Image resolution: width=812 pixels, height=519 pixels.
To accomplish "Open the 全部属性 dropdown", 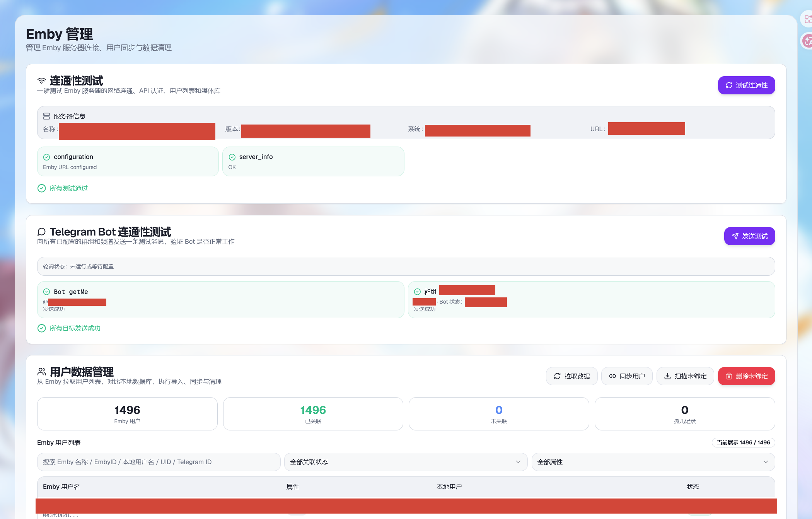I will coord(653,462).
